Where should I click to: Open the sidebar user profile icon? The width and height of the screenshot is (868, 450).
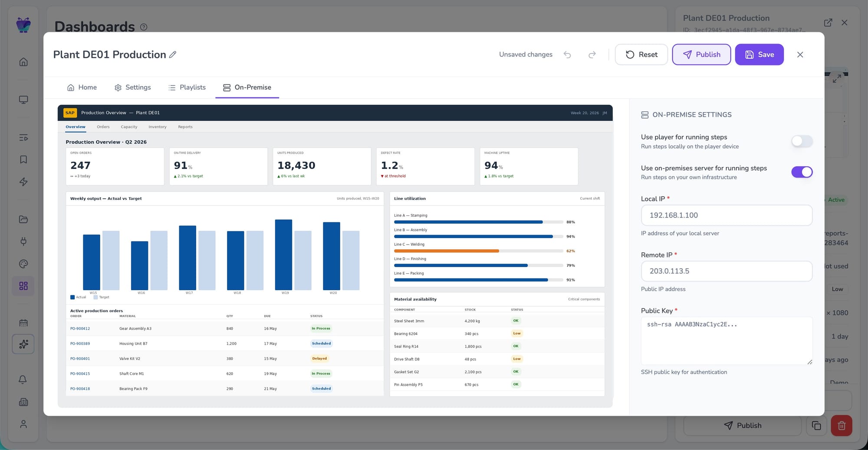click(x=23, y=424)
